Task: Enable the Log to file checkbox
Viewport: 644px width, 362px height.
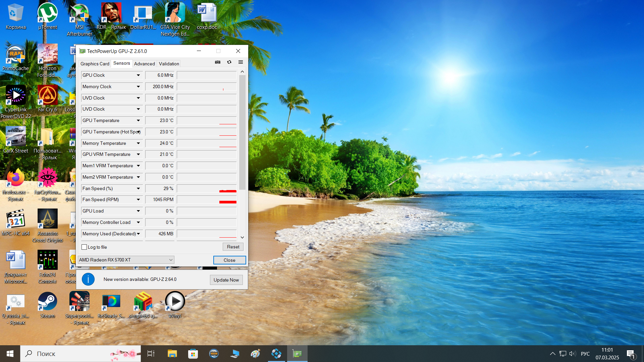Action: tap(84, 247)
